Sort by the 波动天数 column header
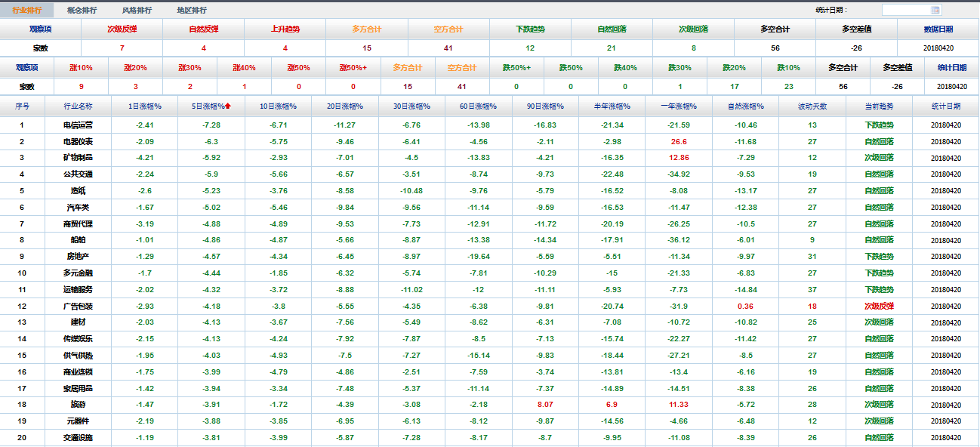The image size is (980, 447). [x=812, y=106]
